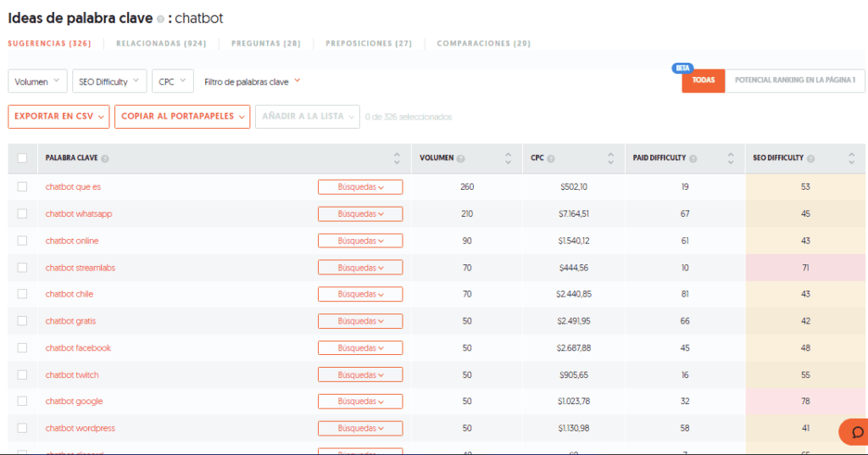Expand Búsquedas for chatbot gratis
868x455 pixels.
pos(360,321)
